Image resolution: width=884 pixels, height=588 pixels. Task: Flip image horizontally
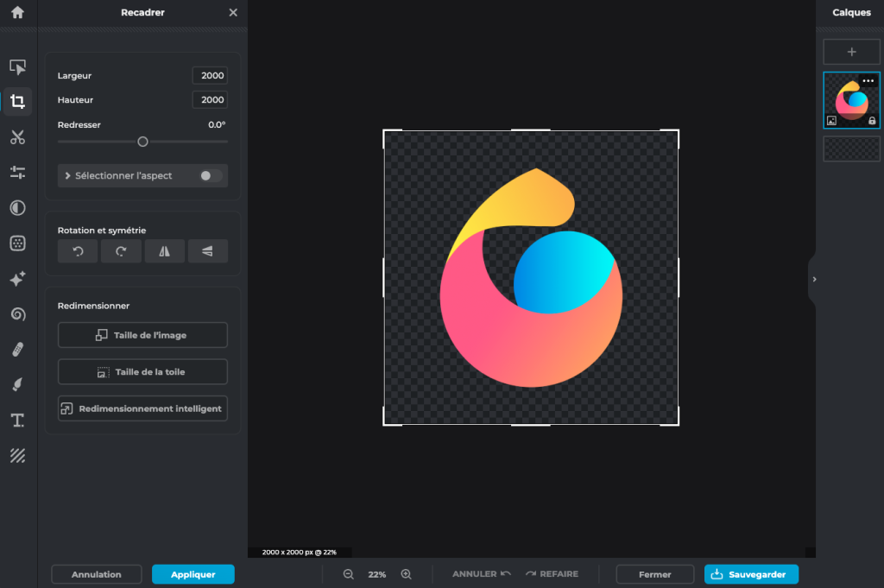click(164, 251)
